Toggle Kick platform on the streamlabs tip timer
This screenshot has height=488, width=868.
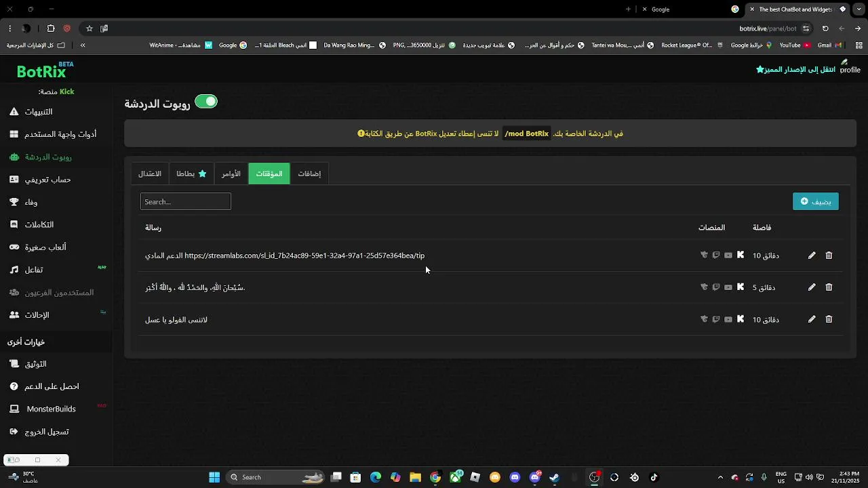click(741, 256)
